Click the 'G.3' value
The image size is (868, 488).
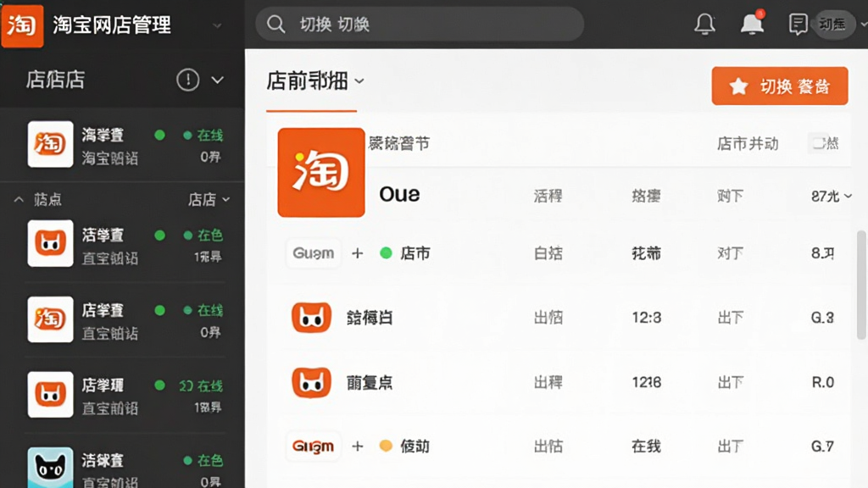click(822, 318)
